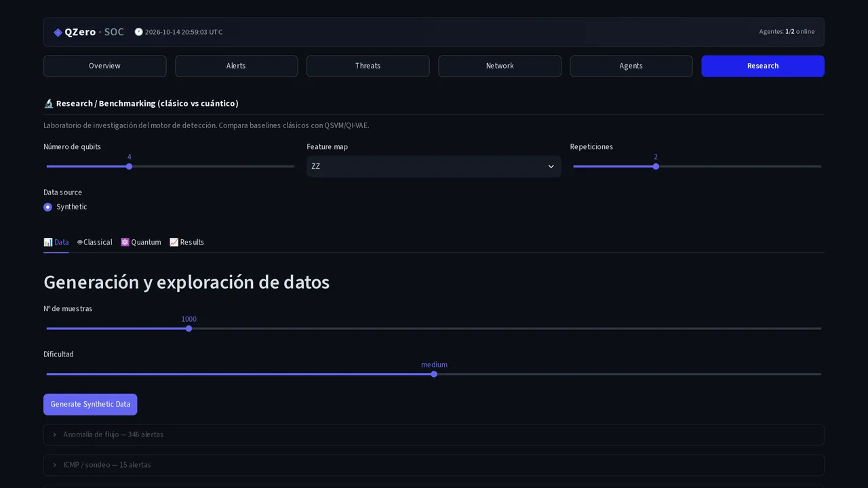The width and height of the screenshot is (868, 488).
Task: Open the Agents section
Action: (x=631, y=66)
